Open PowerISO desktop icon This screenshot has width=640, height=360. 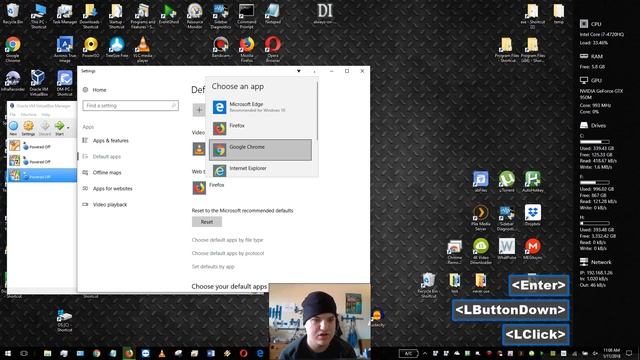coord(91,48)
